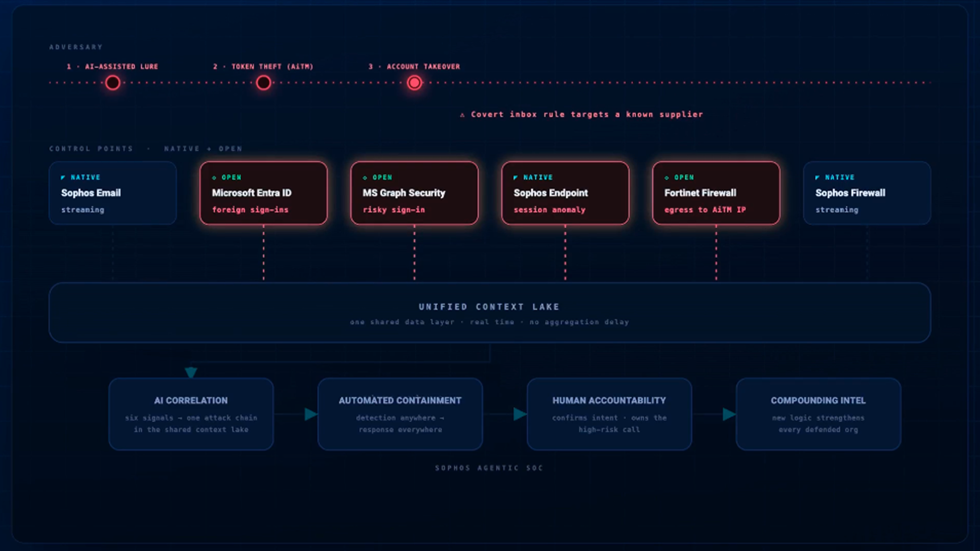Screen dimensions: 980x551
Task: Click the 'Covert inbox rule targets a known supplier' alert
Action: click(x=581, y=115)
